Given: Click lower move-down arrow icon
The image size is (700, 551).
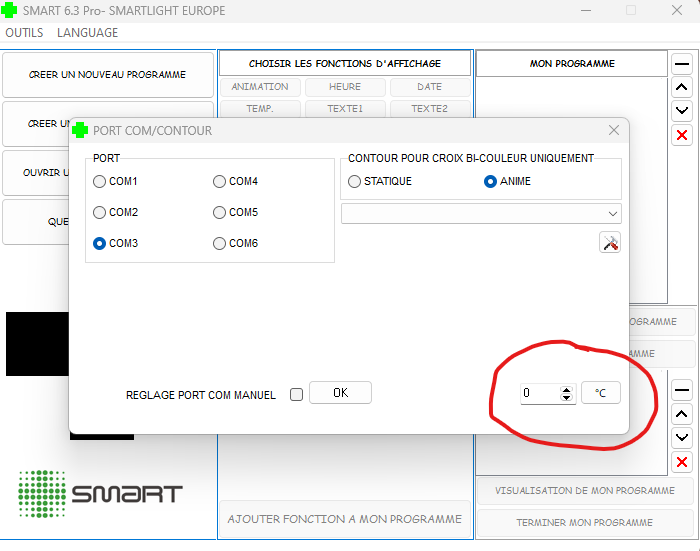Looking at the screenshot, I should pos(682,437).
